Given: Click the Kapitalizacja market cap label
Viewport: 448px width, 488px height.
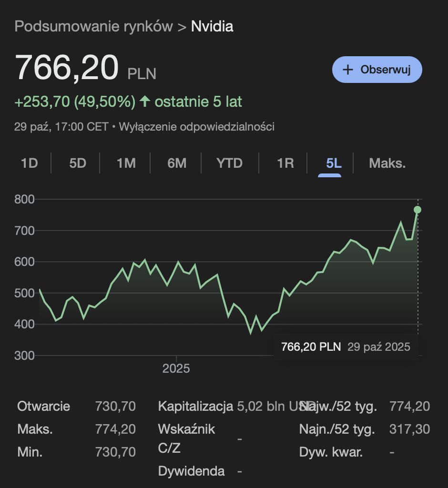Looking at the screenshot, I should pos(195,407).
